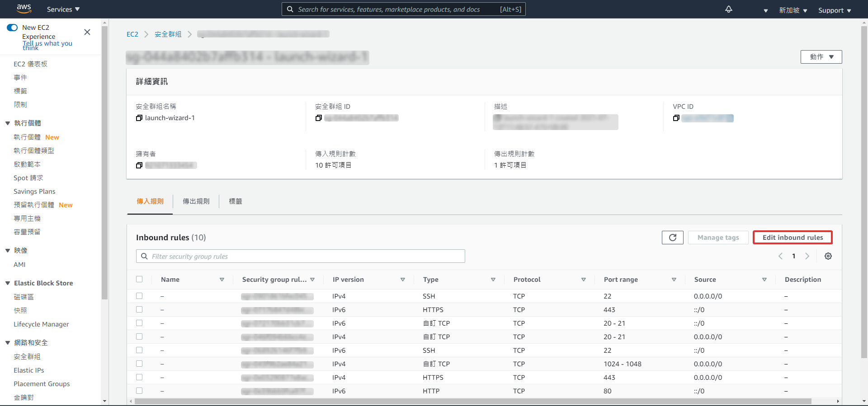Screen dimensions: 868x406
Task: Collapse the Elastic Block Store section
Action: (x=8, y=283)
